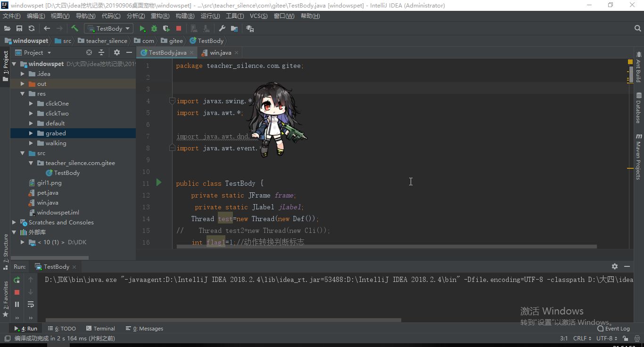Open Settings via the wrench icon
The height and width of the screenshot is (347, 644).
(x=222, y=28)
